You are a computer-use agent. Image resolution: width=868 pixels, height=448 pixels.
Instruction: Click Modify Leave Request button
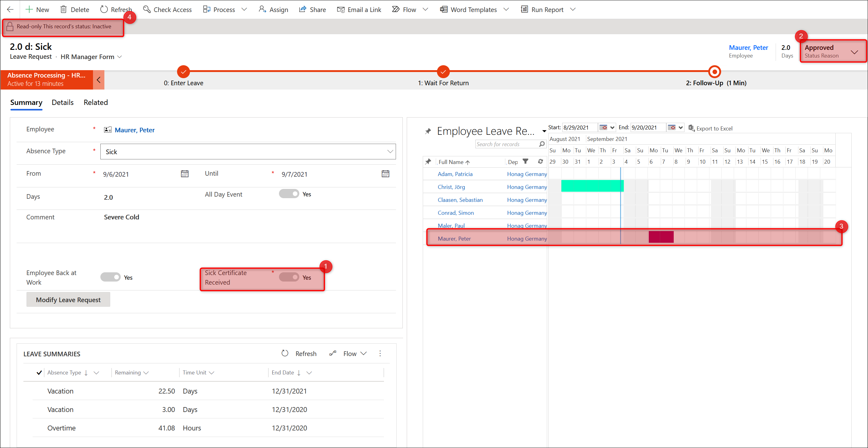click(68, 299)
